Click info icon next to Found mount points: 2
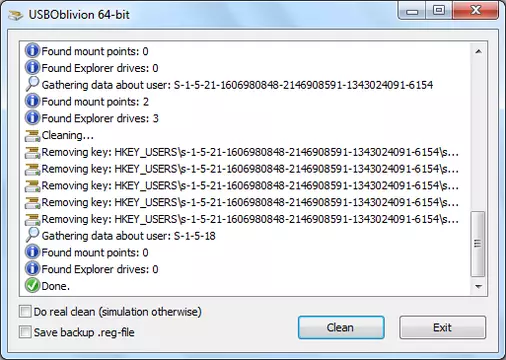The height and width of the screenshot is (360, 506). point(32,101)
